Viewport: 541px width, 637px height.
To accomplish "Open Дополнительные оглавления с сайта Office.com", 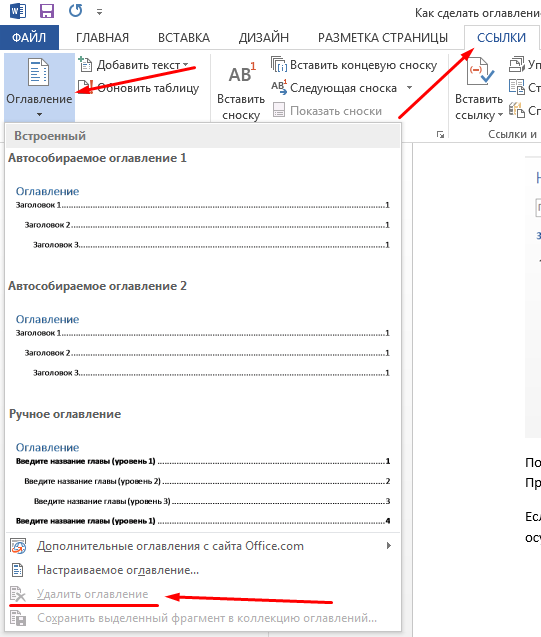I will click(x=203, y=546).
